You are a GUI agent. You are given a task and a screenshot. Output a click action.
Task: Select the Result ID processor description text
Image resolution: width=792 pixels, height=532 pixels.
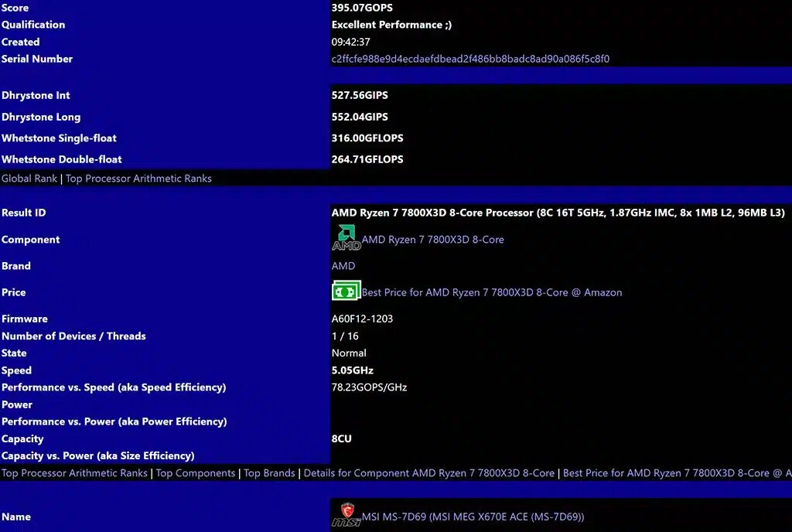558,213
